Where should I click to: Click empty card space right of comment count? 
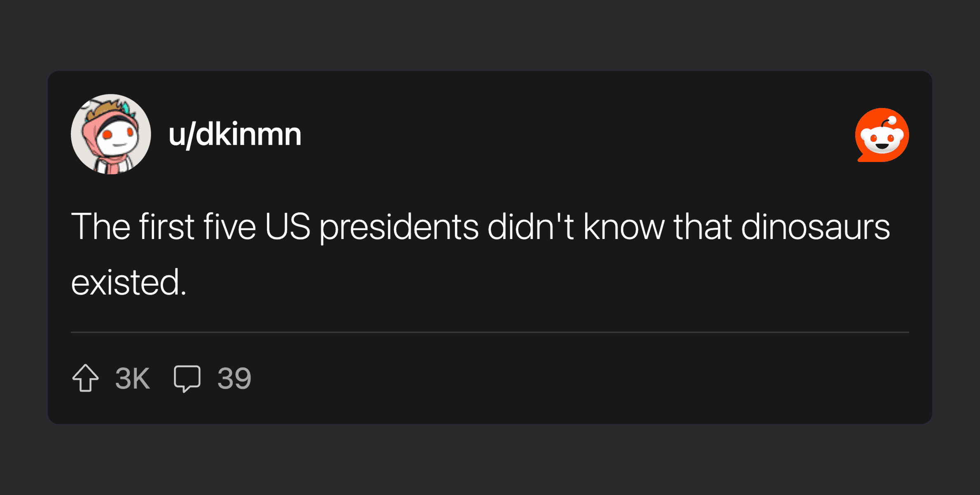(576, 378)
